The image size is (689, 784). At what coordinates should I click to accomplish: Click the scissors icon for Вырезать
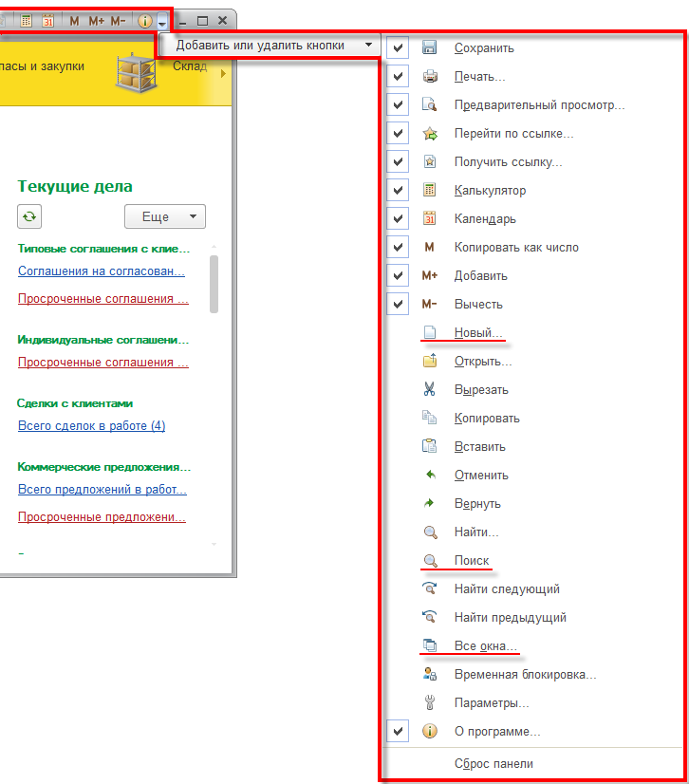(429, 389)
